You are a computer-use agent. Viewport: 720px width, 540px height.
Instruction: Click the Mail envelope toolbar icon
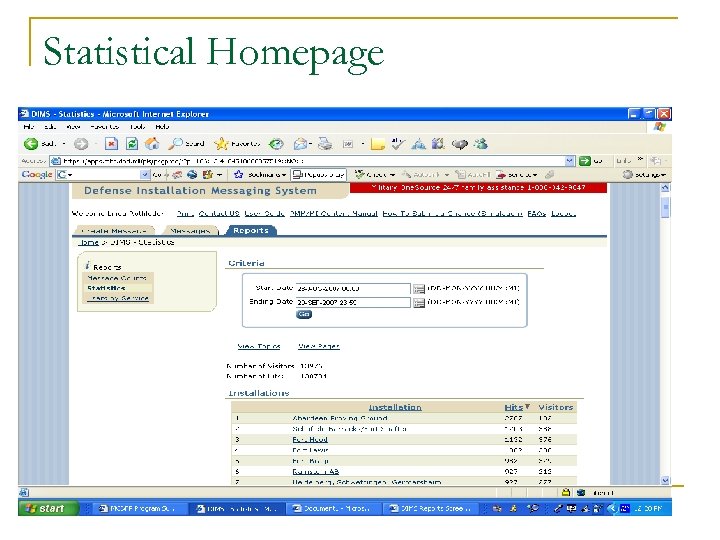(x=300, y=144)
